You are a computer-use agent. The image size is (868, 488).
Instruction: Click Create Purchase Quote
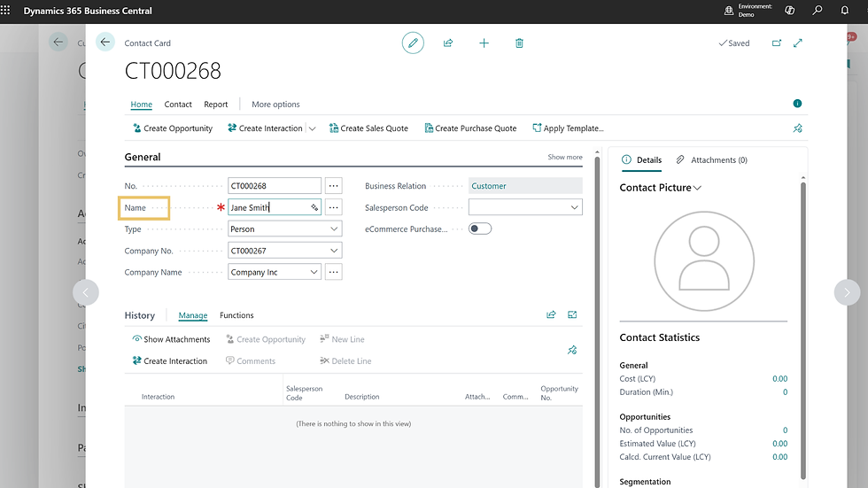point(470,128)
